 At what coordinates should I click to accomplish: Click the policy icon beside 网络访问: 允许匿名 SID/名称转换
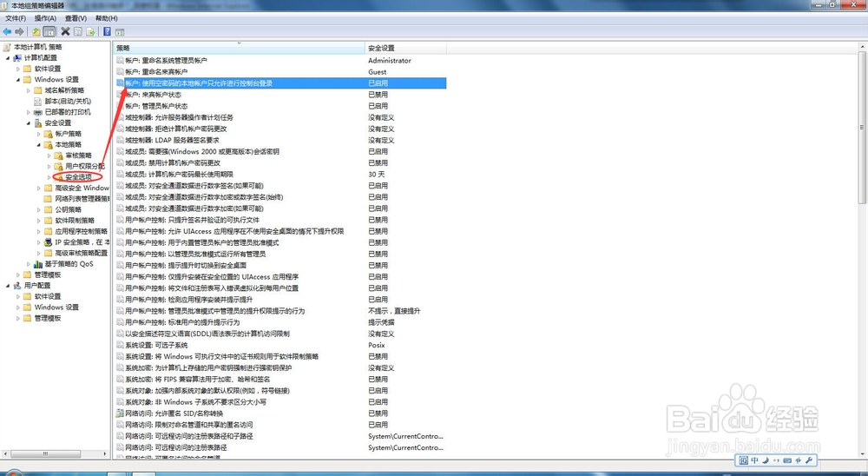pyautogui.click(x=120, y=413)
